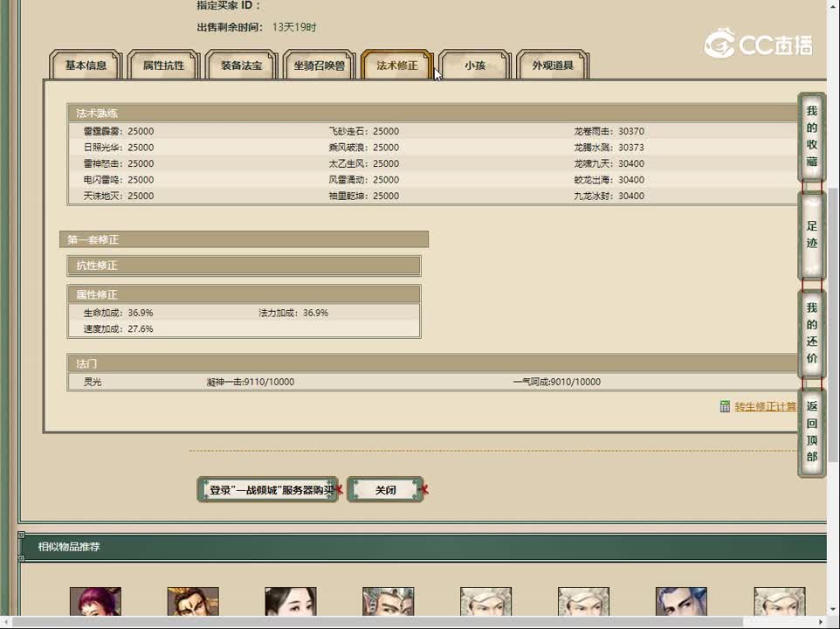
Task: Open 足迹 in the side bar
Action: [x=811, y=235]
